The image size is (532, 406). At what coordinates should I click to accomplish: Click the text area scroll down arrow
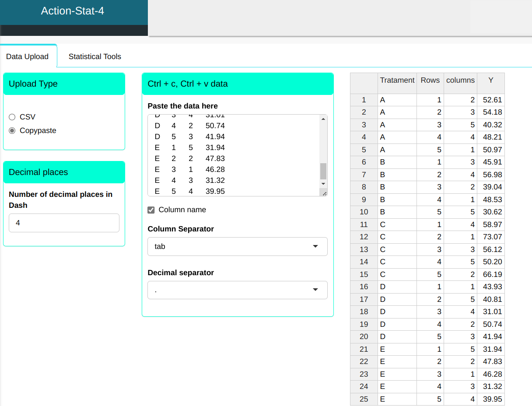[x=324, y=184]
